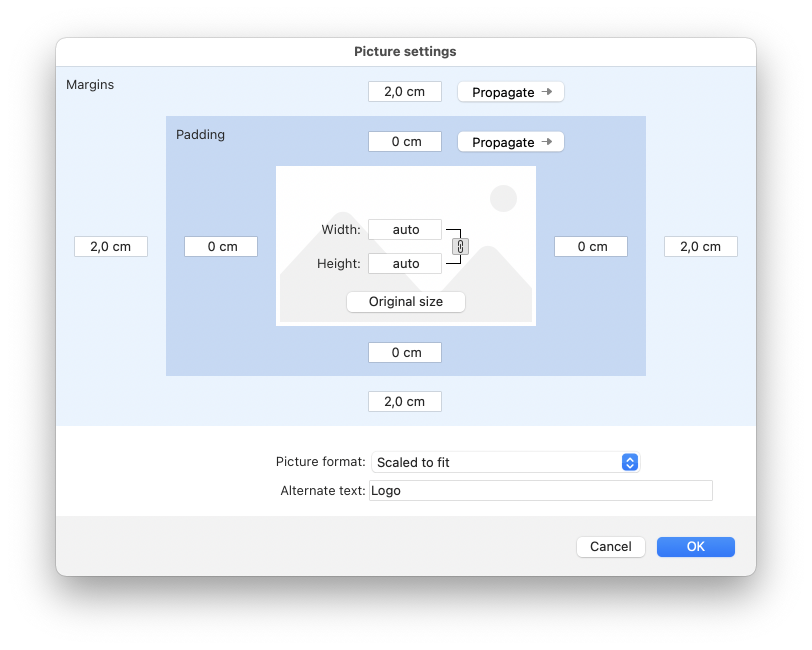Click the OK button
Viewport: 812px width, 650px height.
[695, 546]
